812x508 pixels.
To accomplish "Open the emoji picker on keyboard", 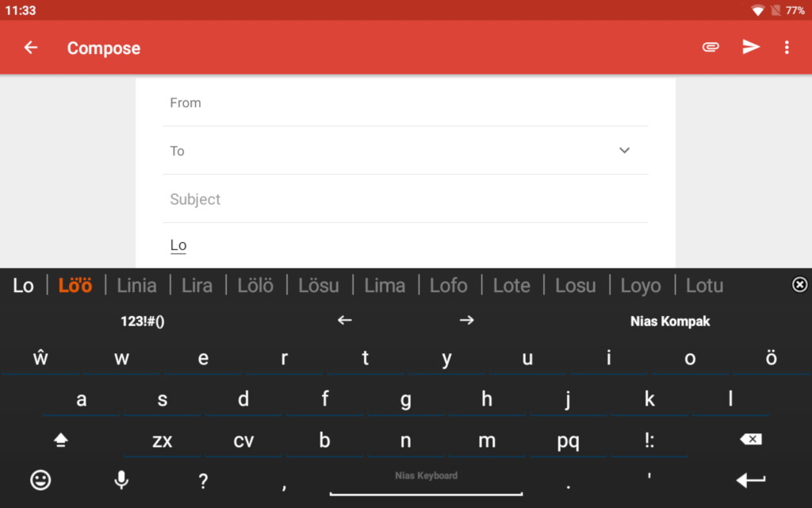I will 40,479.
